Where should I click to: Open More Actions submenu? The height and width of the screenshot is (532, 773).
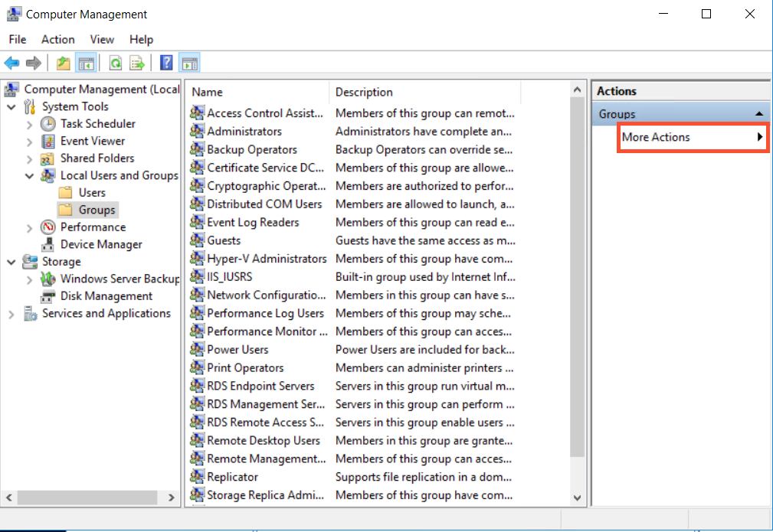[x=692, y=138]
